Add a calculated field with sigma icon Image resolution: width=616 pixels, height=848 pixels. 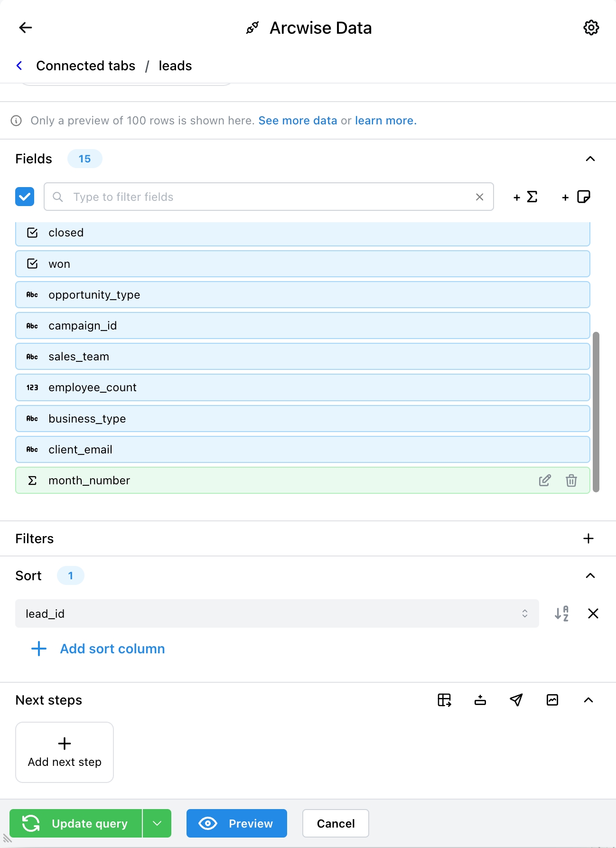[x=525, y=197]
